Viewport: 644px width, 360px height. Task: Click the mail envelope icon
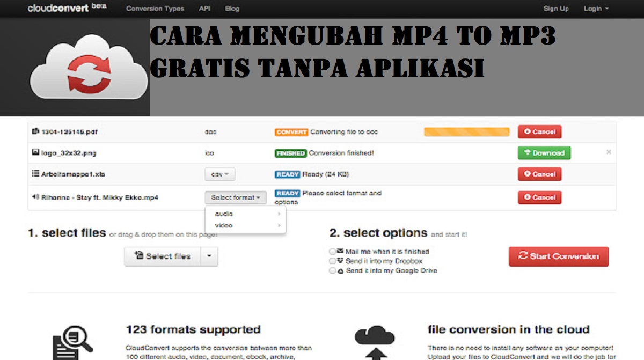pyautogui.click(x=340, y=251)
